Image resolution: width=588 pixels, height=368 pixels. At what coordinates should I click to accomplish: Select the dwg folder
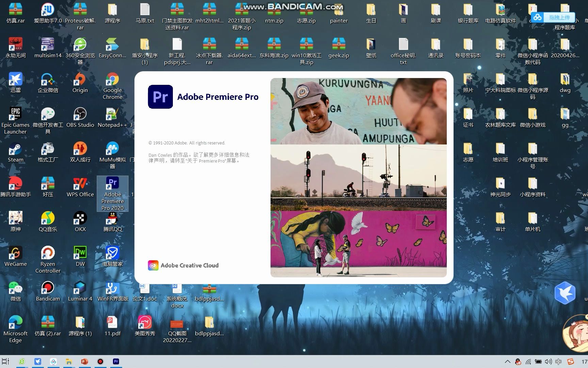tap(565, 82)
